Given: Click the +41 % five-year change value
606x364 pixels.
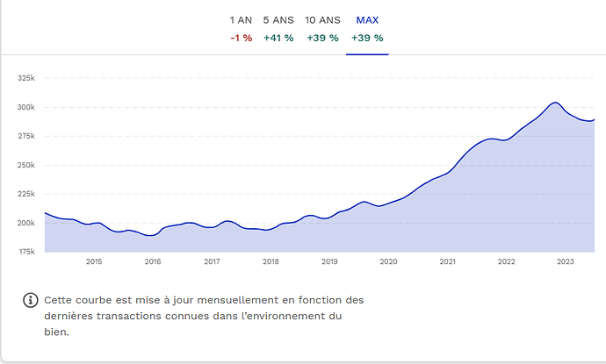Looking at the screenshot, I should [278, 38].
